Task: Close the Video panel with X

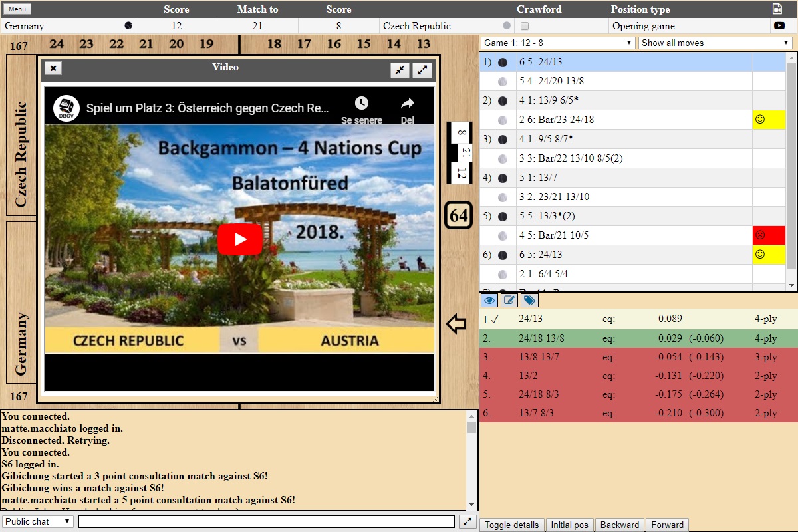Action: 53,68
